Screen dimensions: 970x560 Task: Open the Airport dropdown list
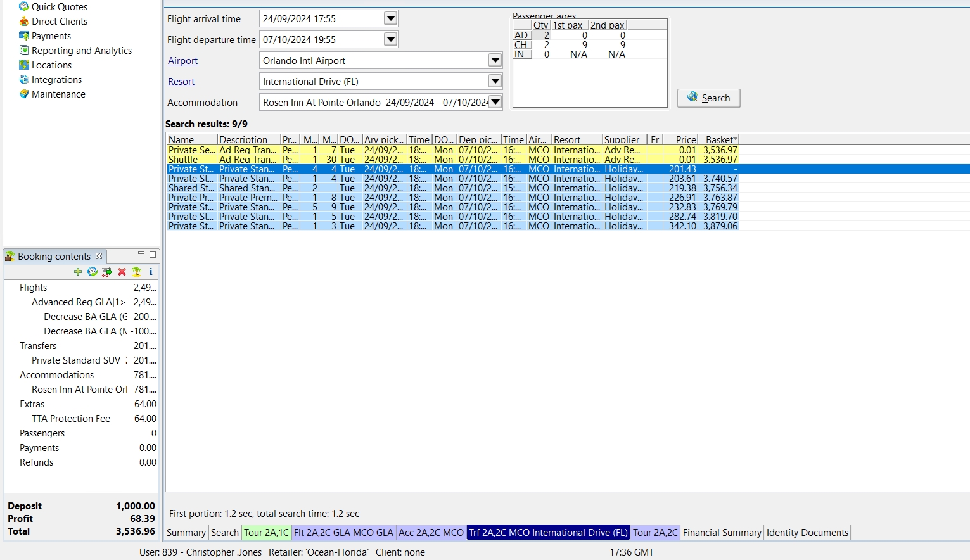point(495,60)
